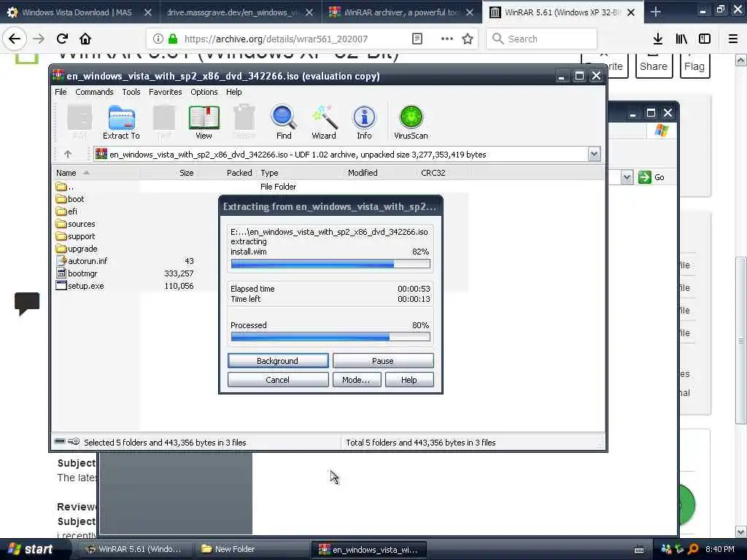Image resolution: width=747 pixels, height=560 pixels.
Task: Run VirusScan from the toolbar
Action: tap(411, 122)
